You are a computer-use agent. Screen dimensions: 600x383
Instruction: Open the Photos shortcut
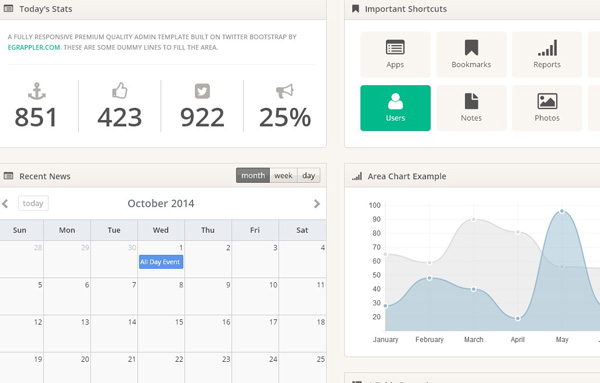click(x=547, y=108)
